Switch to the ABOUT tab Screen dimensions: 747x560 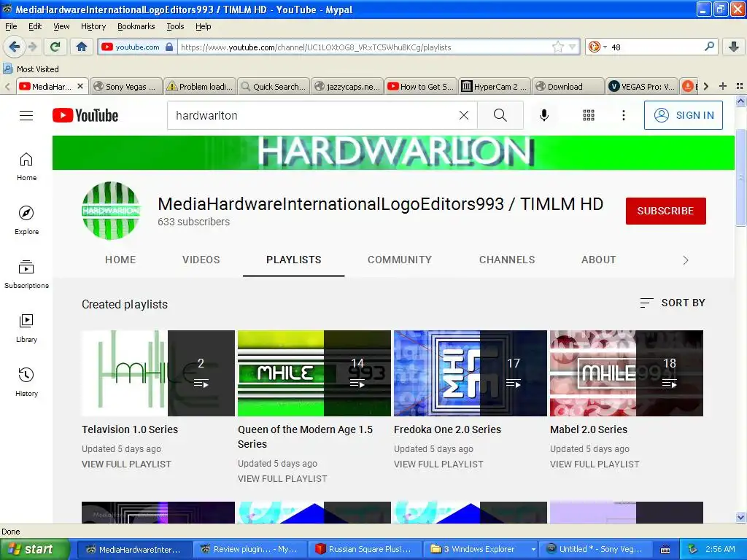[x=598, y=260]
